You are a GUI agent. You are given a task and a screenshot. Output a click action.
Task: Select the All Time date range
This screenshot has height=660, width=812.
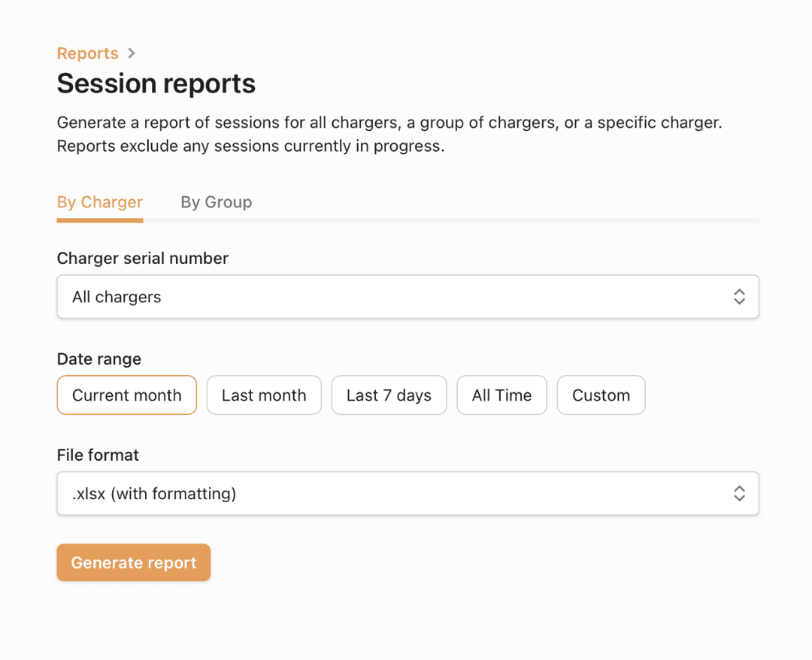pos(501,395)
